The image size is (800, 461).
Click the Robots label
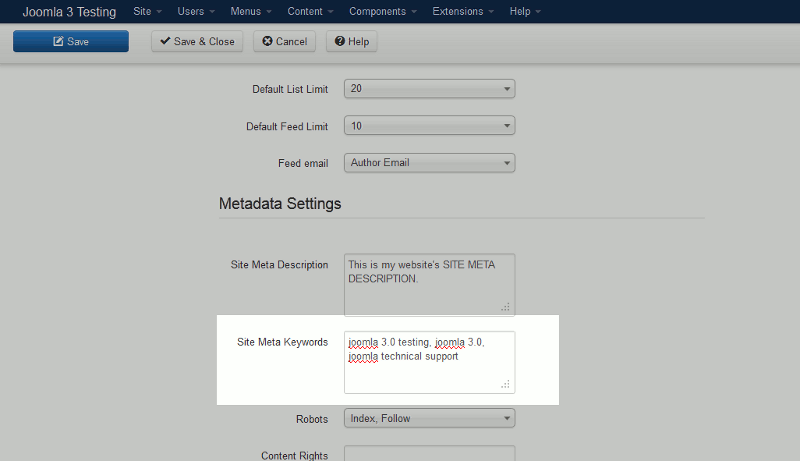312,419
